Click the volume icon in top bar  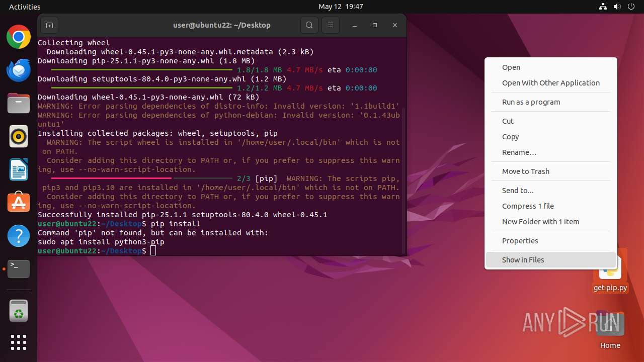click(x=617, y=7)
